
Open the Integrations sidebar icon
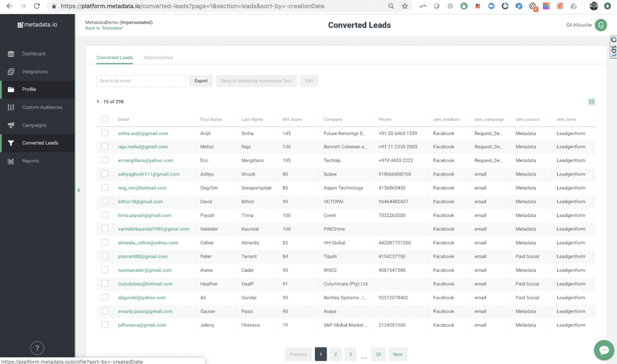[x=11, y=72]
